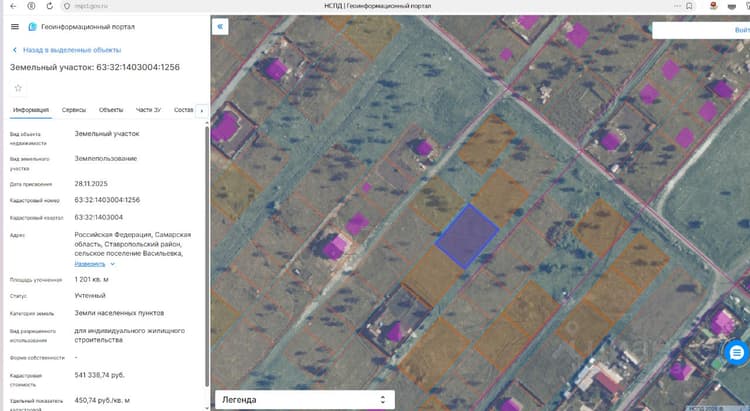Viewport: 750px width, 411px height.
Task: Click the info panel vertical scrollbar
Action: pos(207,256)
